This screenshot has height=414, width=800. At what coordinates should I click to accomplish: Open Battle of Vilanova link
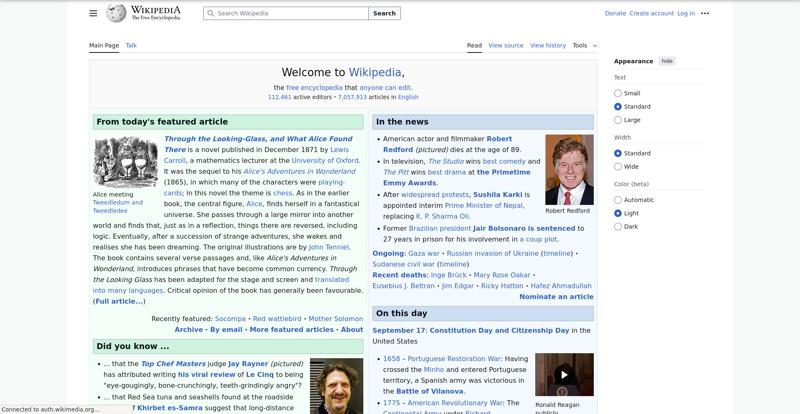[x=430, y=392]
